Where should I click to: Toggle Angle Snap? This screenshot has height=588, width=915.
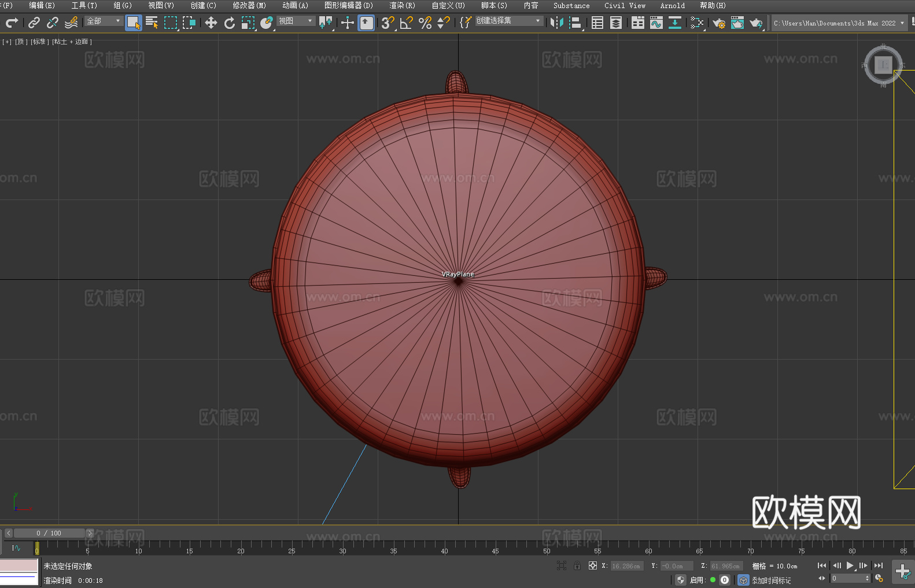point(407,23)
